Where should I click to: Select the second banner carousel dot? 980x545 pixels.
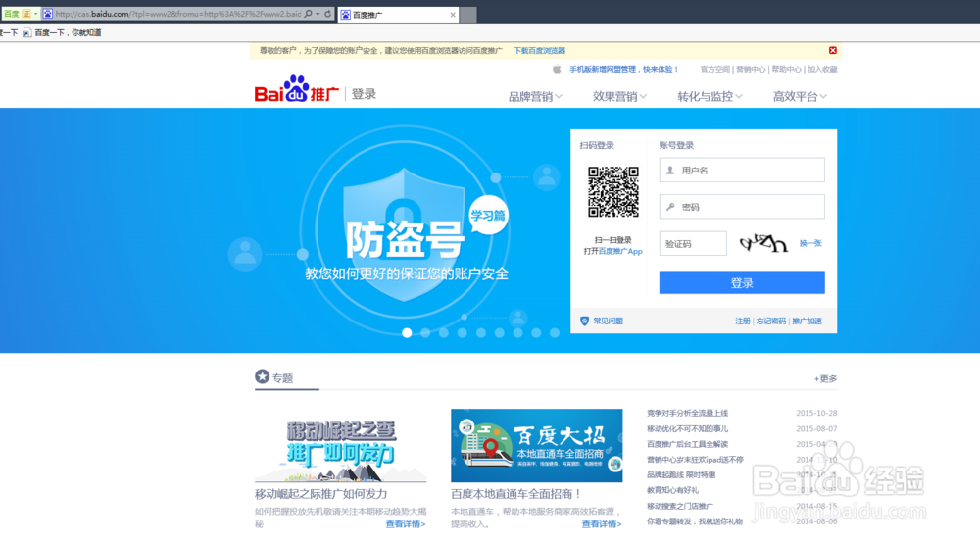pyautogui.click(x=425, y=333)
